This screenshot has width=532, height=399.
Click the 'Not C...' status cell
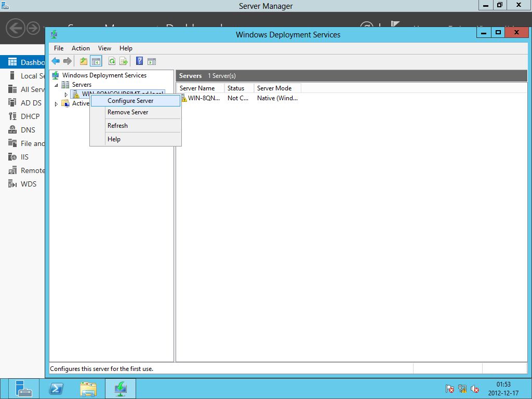238,98
